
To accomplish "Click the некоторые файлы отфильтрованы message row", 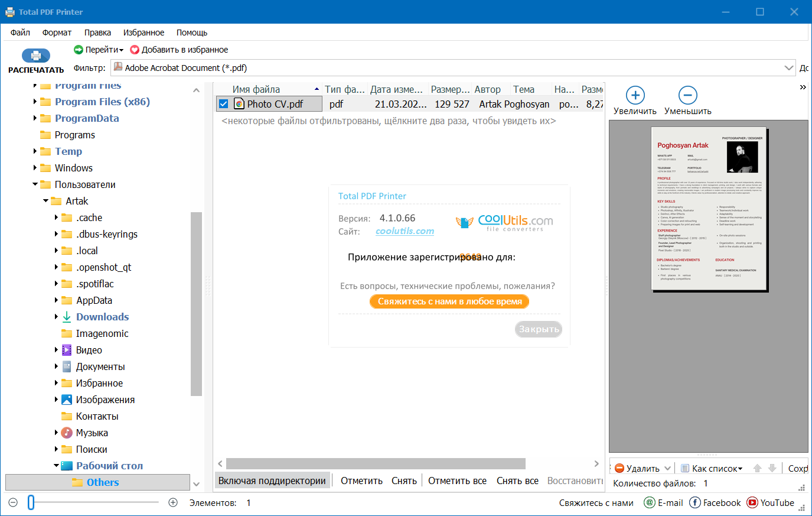I will point(389,121).
